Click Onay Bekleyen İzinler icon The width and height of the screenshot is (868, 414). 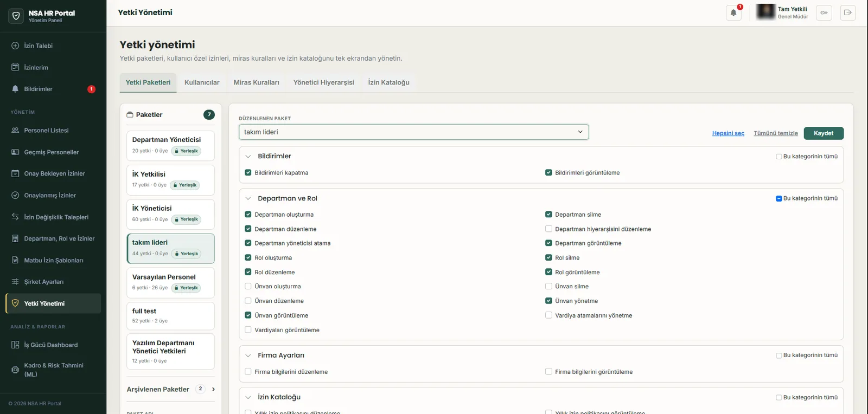pos(15,173)
